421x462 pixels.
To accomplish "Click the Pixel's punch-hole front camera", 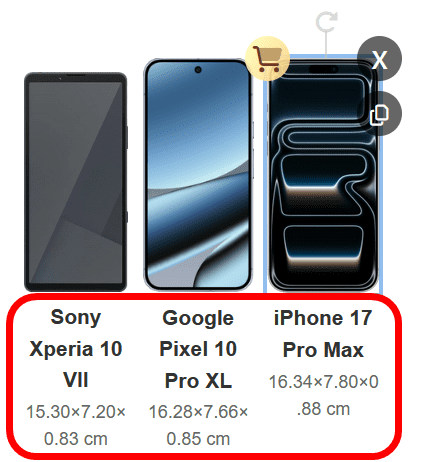I will click(198, 70).
